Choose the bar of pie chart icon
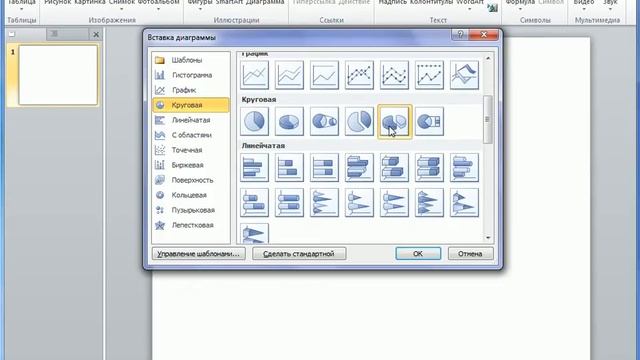Screen dimensions: 640x360 [x=429, y=121]
